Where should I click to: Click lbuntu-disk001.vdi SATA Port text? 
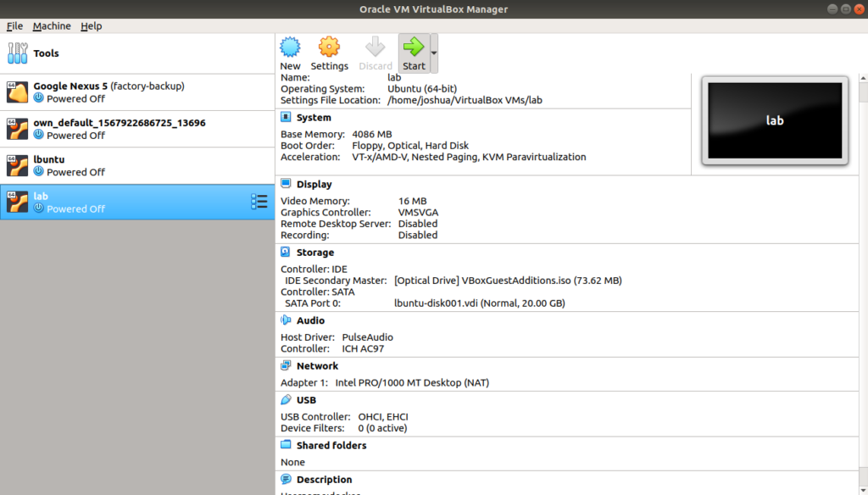click(x=480, y=303)
